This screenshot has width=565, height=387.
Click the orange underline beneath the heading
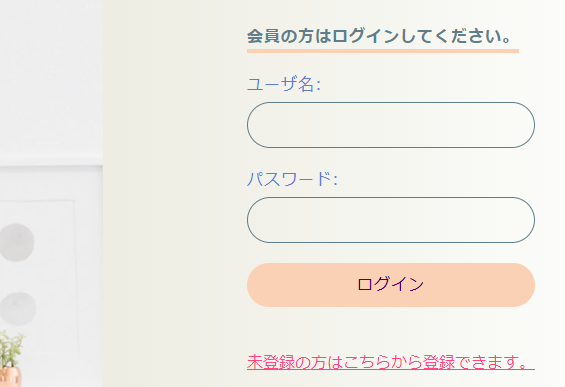pos(383,51)
